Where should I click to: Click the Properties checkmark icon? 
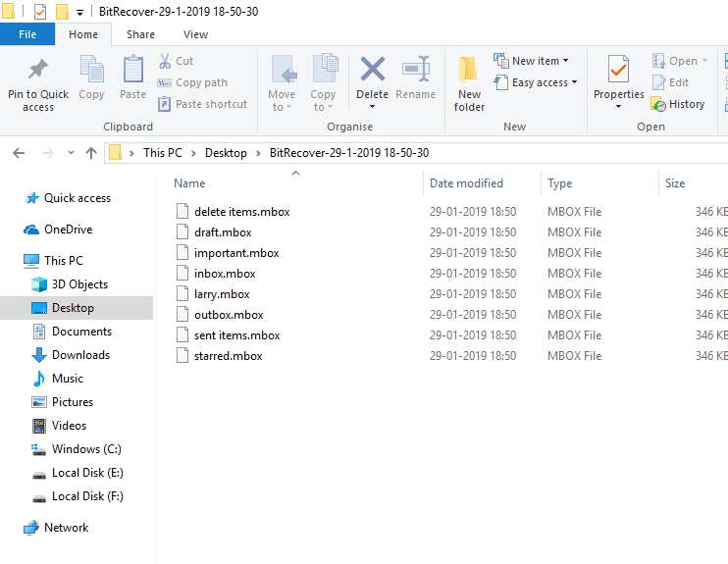pos(618,70)
